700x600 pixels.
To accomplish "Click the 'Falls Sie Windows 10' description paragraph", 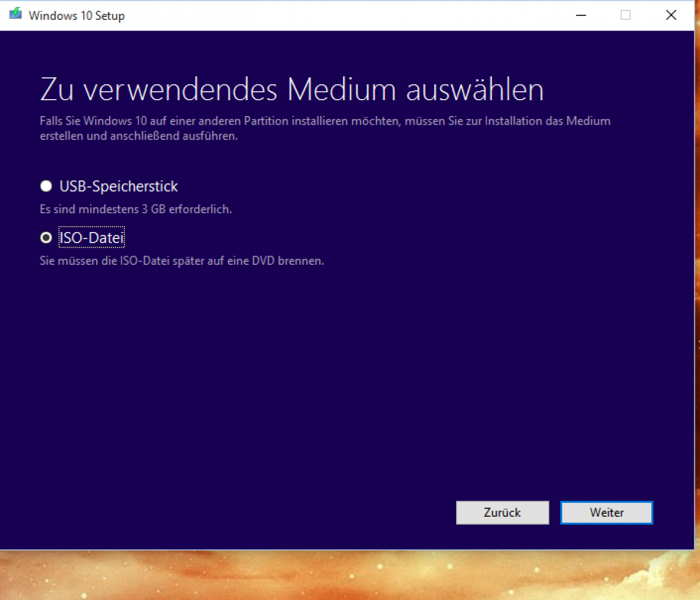I will click(325, 128).
